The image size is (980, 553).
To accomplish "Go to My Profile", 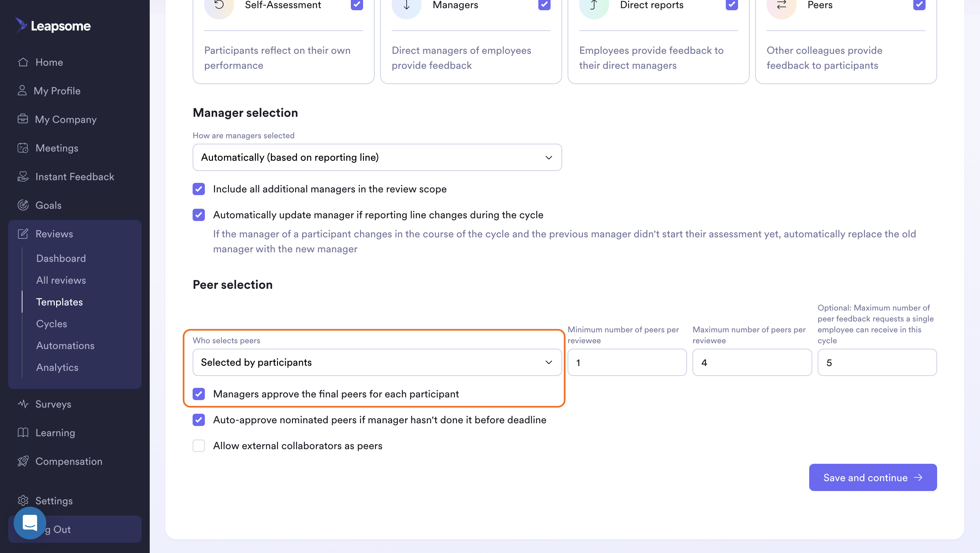I will 57,91.
